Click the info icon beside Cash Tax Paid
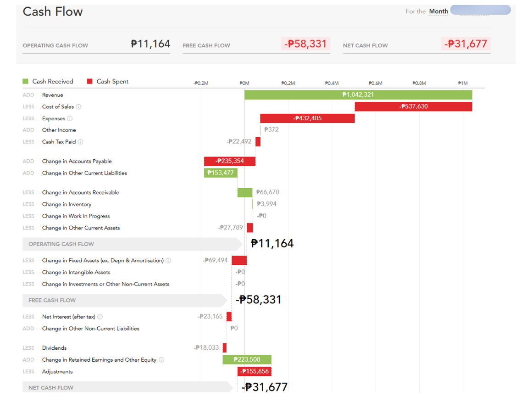This screenshot has width=532, height=397. [80, 142]
